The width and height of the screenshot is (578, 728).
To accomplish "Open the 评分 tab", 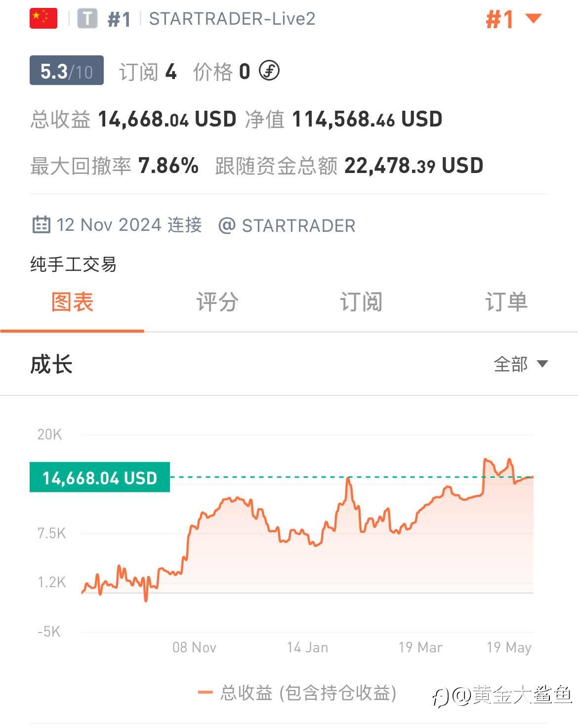I will tap(217, 302).
